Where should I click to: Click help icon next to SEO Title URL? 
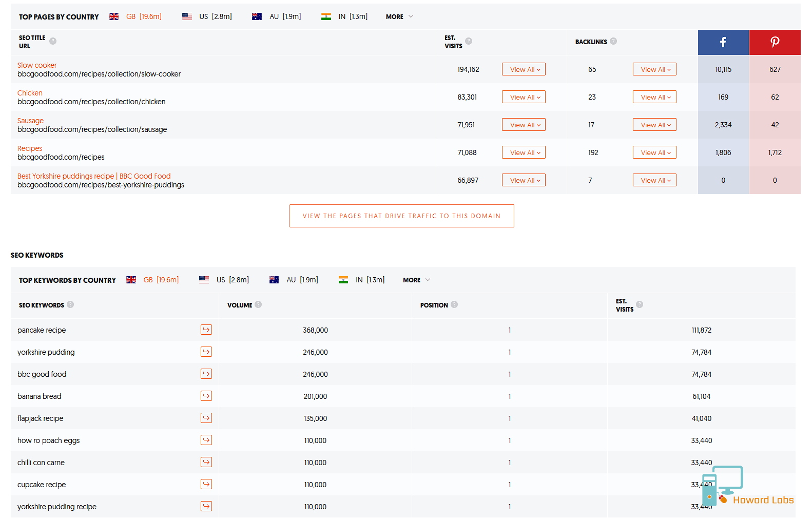click(x=53, y=41)
